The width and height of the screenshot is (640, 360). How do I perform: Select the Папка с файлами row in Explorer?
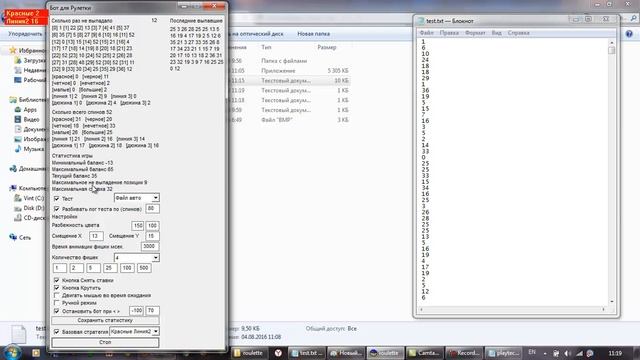point(289,61)
